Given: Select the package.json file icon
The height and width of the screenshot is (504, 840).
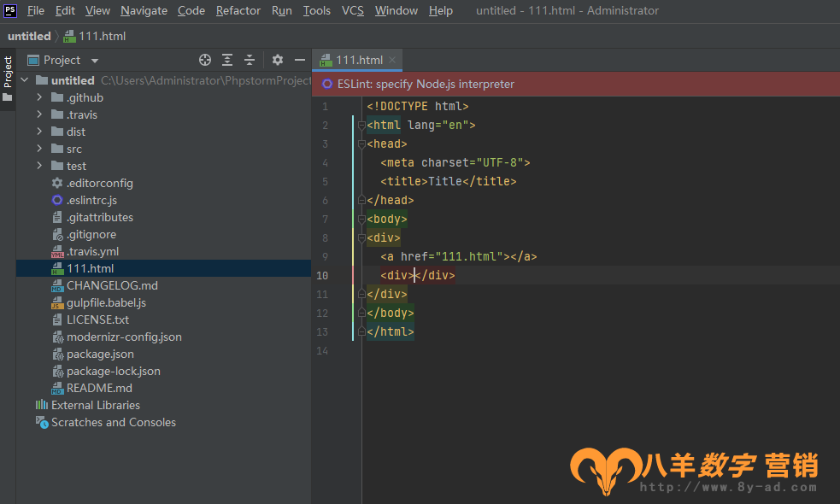Looking at the screenshot, I should [57, 354].
